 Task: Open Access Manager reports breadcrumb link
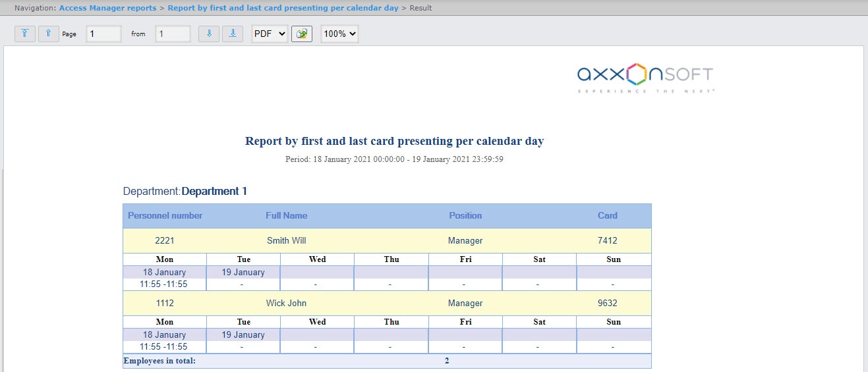(107, 8)
